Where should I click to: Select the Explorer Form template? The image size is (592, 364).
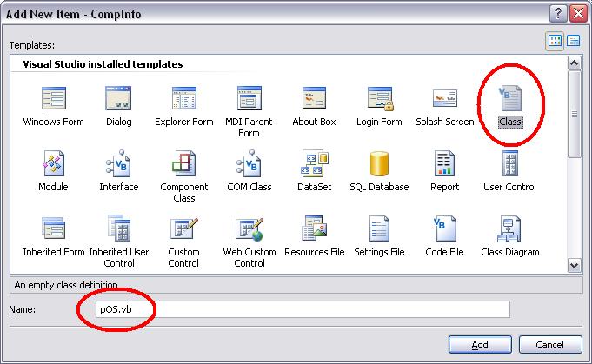pos(184,106)
